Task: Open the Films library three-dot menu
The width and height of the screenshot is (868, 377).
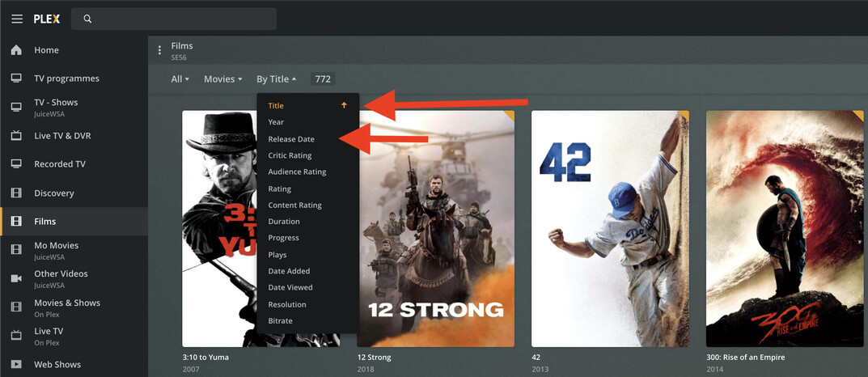Action: 159,50
